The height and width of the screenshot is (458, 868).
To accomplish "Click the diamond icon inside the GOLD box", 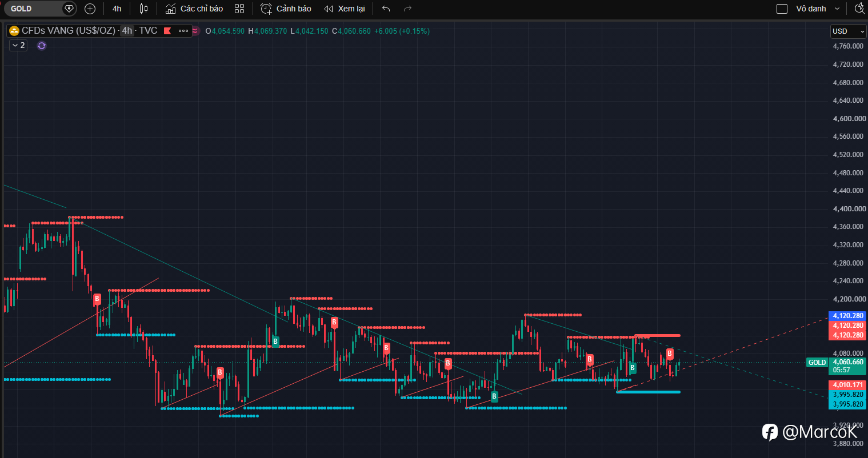I will point(69,9).
